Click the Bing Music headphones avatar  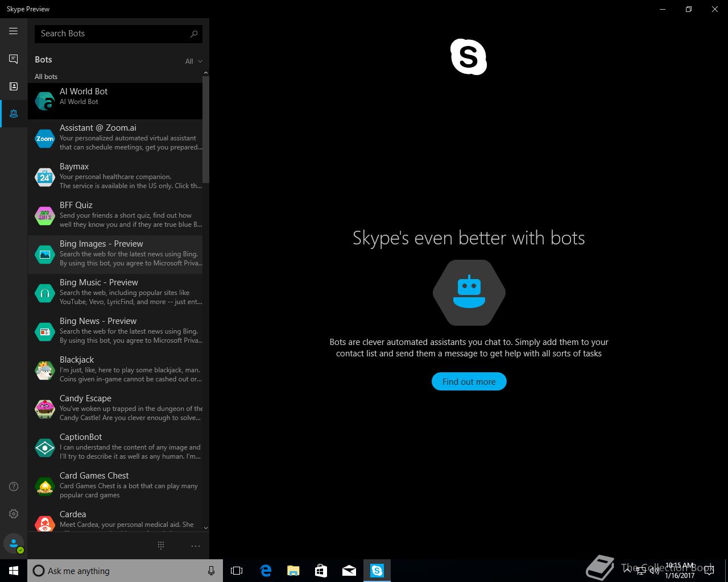point(45,293)
